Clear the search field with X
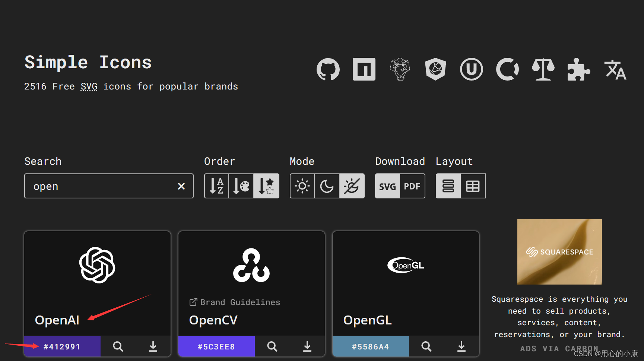Image resolution: width=644 pixels, height=361 pixels. tap(181, 186)
